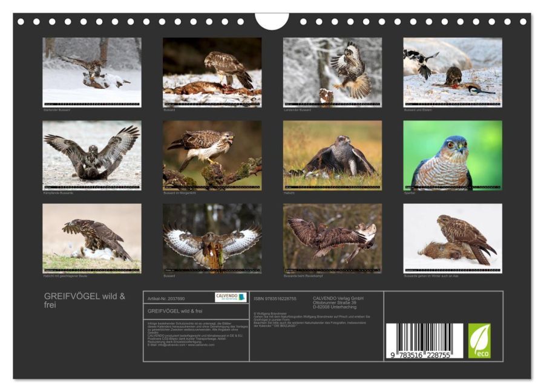Viewport: 544px width, 392px height.
Task: Open the 'Landender Bussard' photo
Action: pyautogui.click(x=332, y=72)
